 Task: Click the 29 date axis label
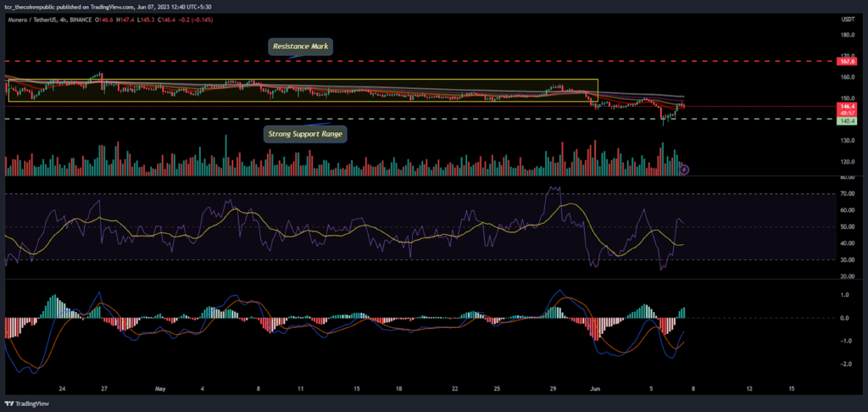click(x=553, y=389)
